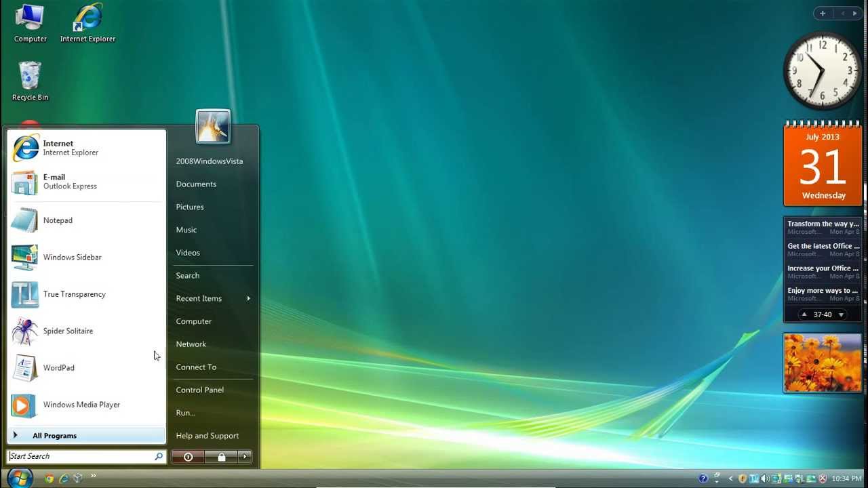Click the red shield tray icon
The image size is (868, 488).
[x=823, y=479]
